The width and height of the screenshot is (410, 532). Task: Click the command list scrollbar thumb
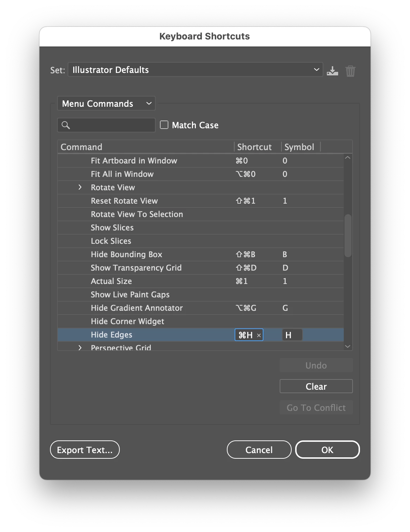(x=348, y=235)
